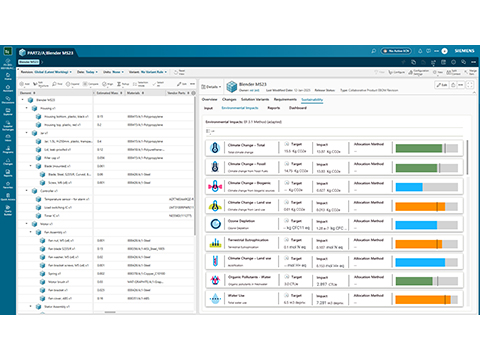
Task: Switch to the Overview tab
Action: point(209,99)
